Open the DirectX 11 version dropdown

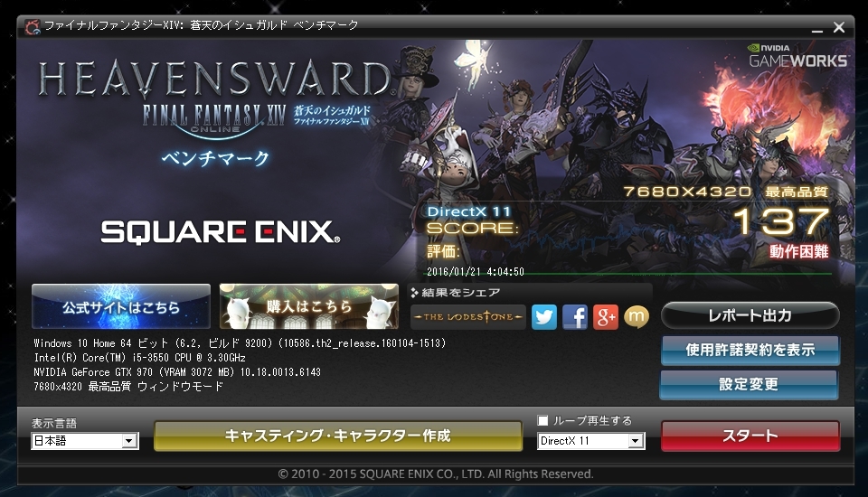[x=590, y=441]
